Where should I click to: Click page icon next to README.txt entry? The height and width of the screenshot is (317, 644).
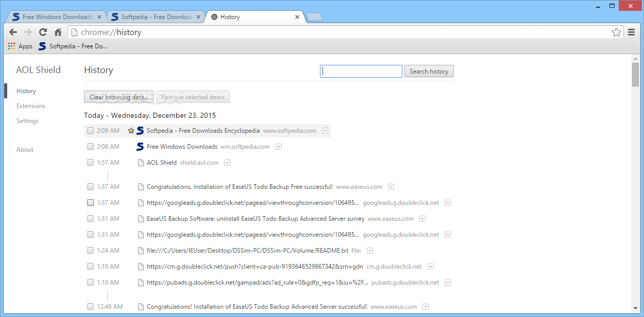(141, 251)
